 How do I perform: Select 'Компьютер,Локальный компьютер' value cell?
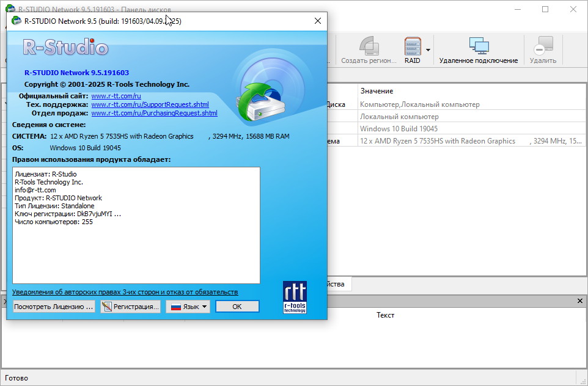472,104
